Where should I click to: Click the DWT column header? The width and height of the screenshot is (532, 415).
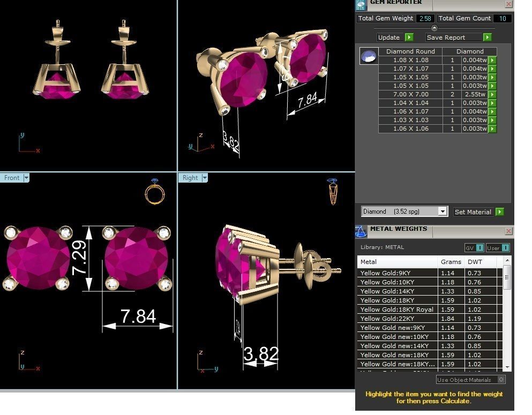[481, 262]
